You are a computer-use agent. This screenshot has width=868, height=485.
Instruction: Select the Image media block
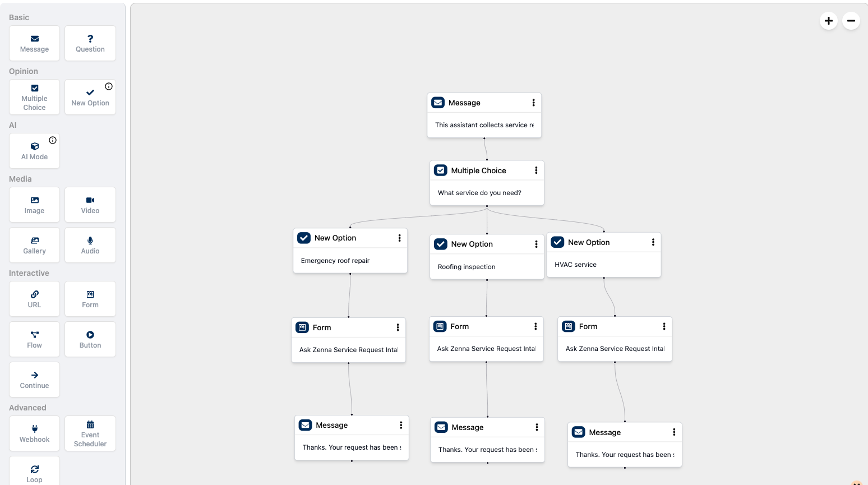(x=34, y=205)
